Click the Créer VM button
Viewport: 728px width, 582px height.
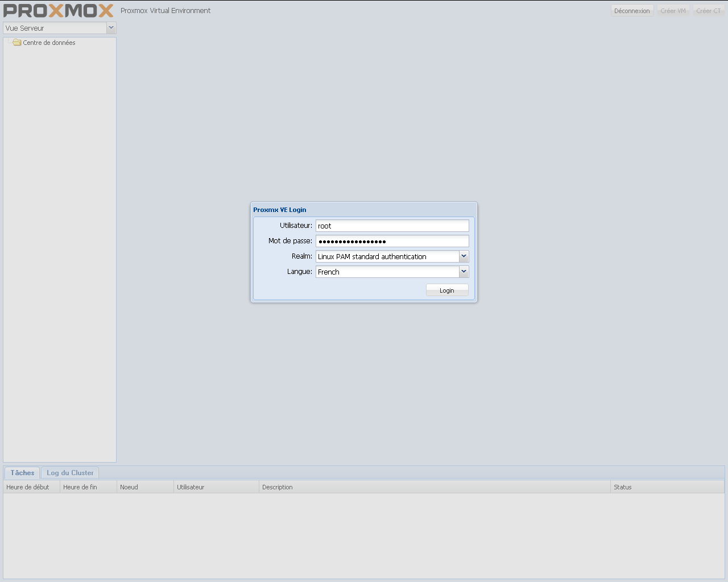pos(673,11)
